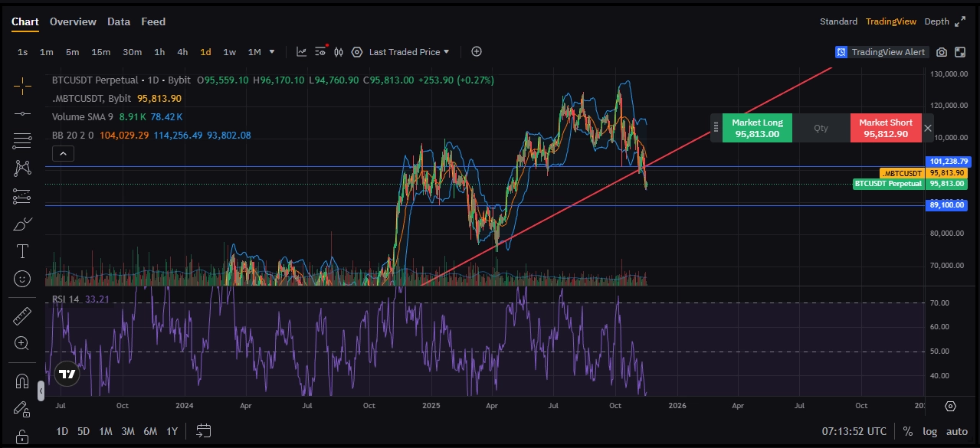Viewport: 980px width, 448px height.
Task: Open the Fibonacci retracement tools
Action: pos(22,140)
